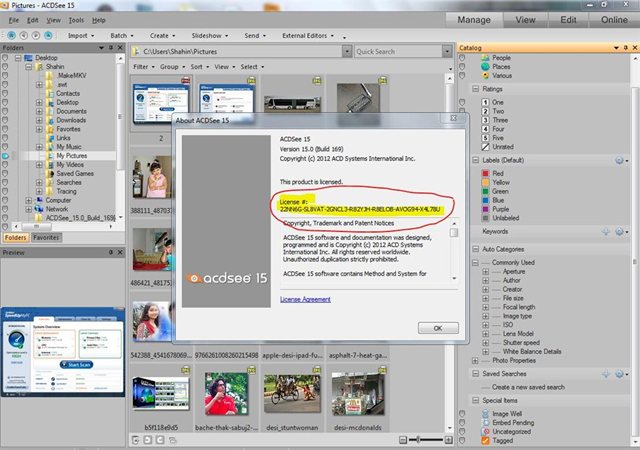The height and width of the screenshot is (450, 640).
Task: Select the Uncategorized special item icon
Action: (486, 432)
